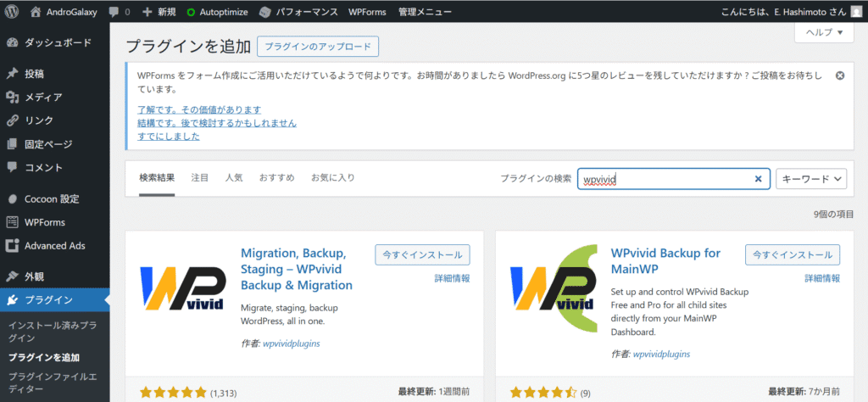Screen dimensions: 868x402
Task: Click the green Autoptimize status circle
Action: (191, 12)
